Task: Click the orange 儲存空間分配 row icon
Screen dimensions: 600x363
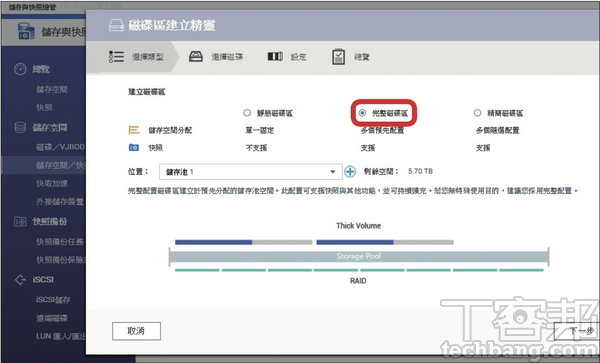Action: coord(134,130)
